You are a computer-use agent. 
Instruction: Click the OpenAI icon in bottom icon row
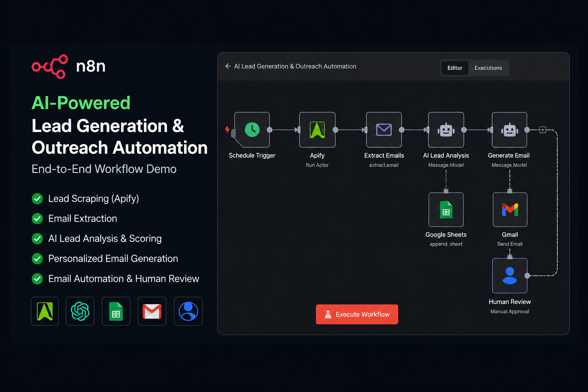click(x=80, y=311)
